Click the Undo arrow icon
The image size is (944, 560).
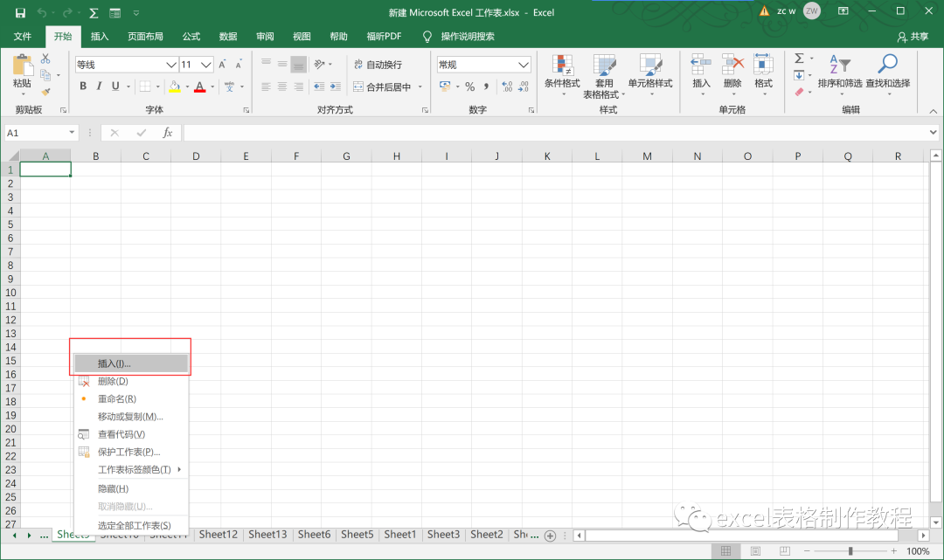[x=42, y=12]
